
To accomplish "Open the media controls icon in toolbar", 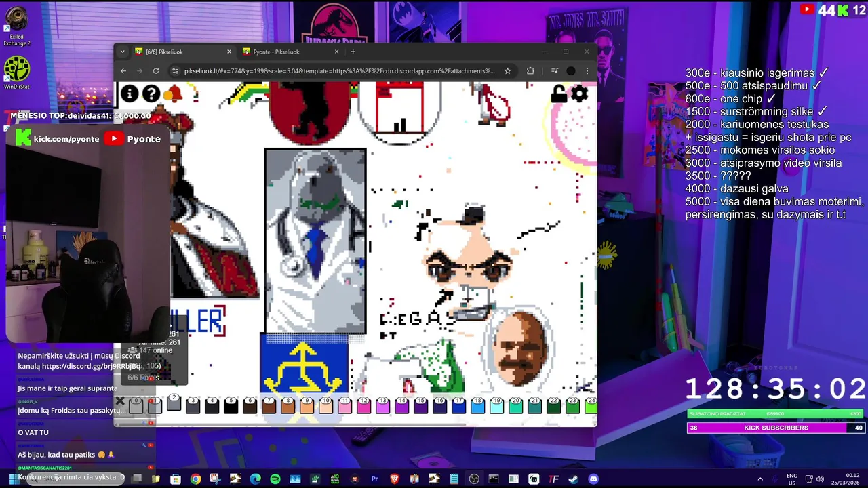I will point(554,70).
